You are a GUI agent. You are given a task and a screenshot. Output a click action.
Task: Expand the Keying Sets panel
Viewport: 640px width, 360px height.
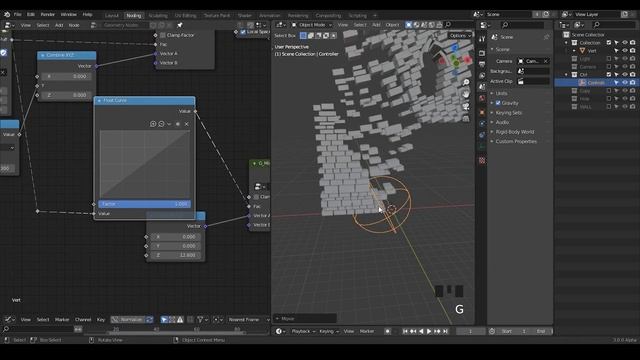pyautogui.click(x=509, y=113)
